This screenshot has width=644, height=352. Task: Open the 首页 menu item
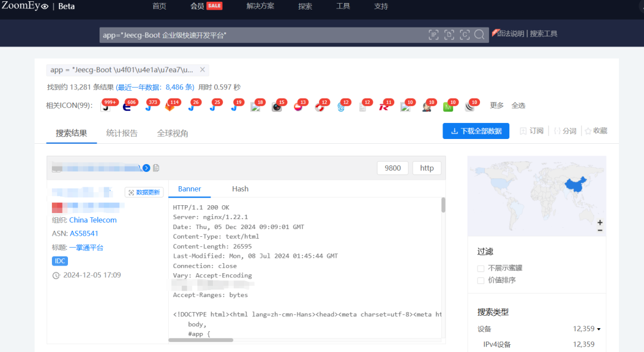coord(159,6)
